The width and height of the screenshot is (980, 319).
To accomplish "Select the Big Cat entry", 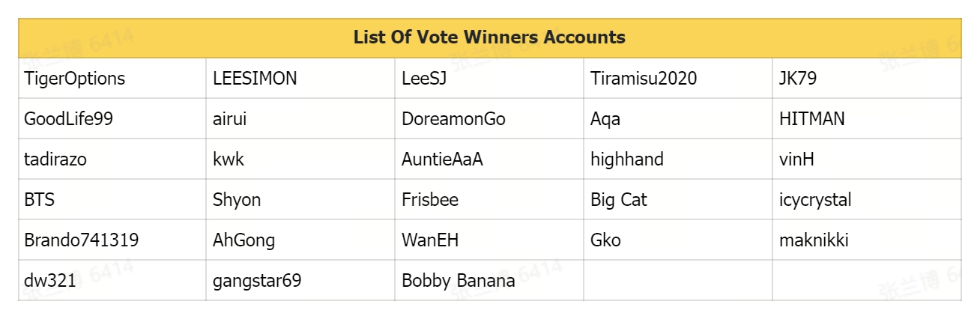I will 619,200.
